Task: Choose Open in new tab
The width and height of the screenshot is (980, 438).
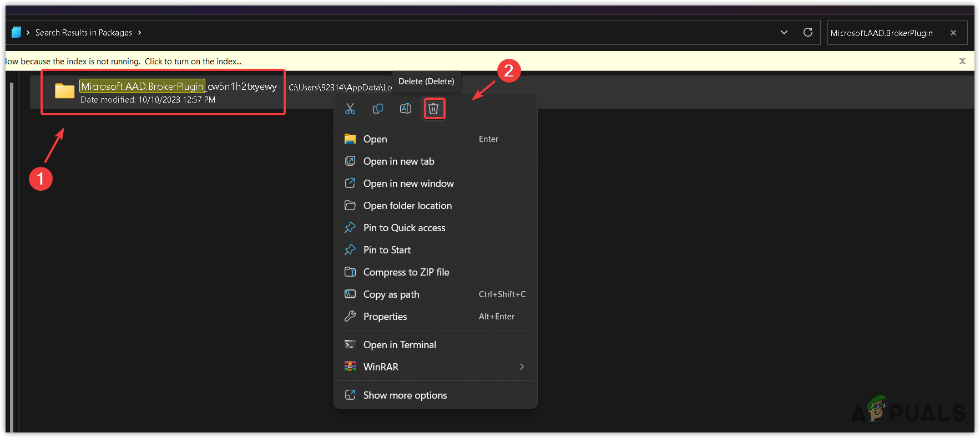Action: pyautogui.click(x=436, y=161)
